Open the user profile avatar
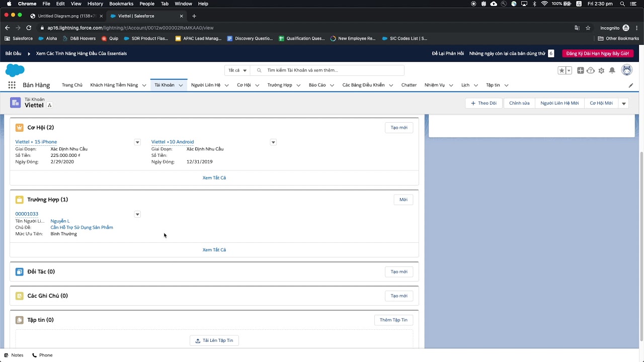 point(626,70)
